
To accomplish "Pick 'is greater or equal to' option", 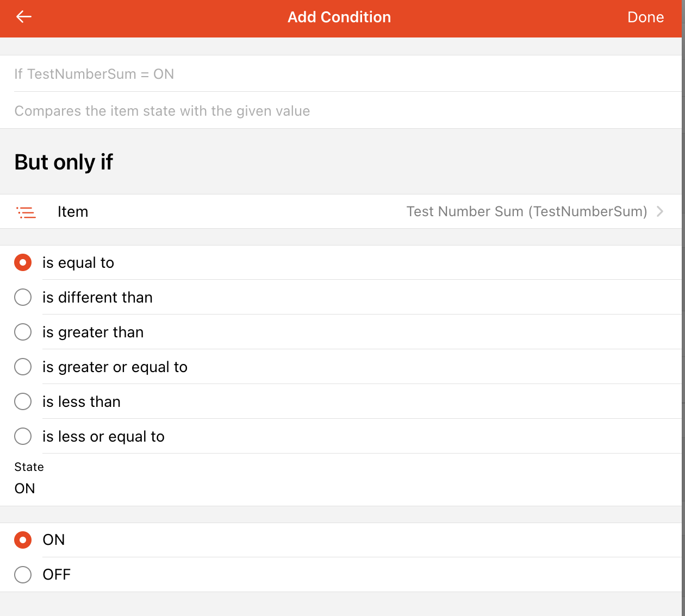I will (x=23, y=367).
